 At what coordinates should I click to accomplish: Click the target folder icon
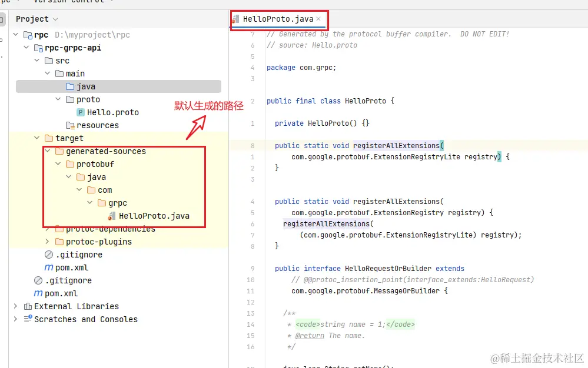pyautogui.click(x=49, y=138)
